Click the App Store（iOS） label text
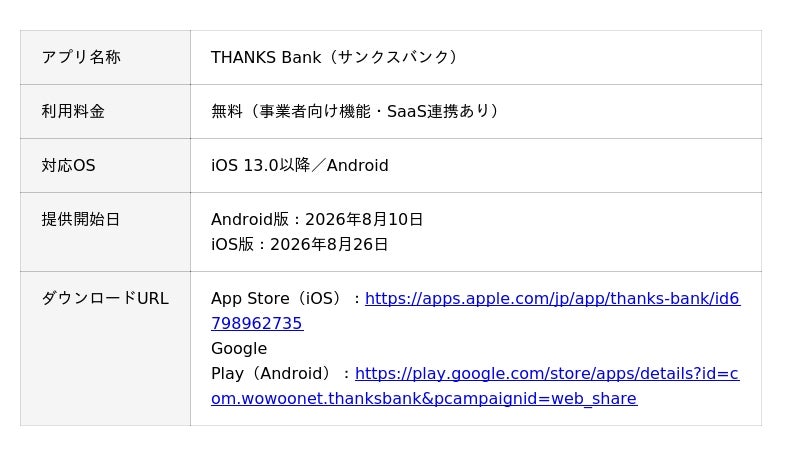 (276, 298)
